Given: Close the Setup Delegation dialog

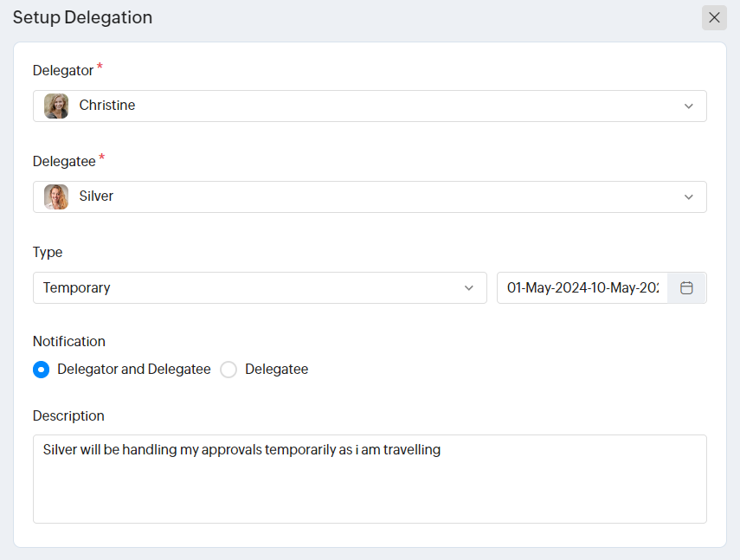Looking at the screenshot, I should click(x=714, y=18).
